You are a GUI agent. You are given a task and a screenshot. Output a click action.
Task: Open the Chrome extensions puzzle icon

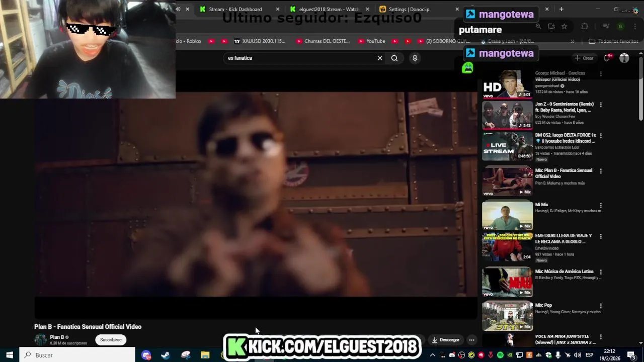click(x=584, y=26)
